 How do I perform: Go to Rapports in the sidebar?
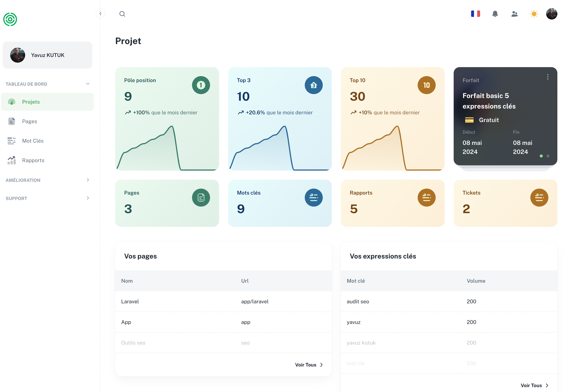(33, 160)
